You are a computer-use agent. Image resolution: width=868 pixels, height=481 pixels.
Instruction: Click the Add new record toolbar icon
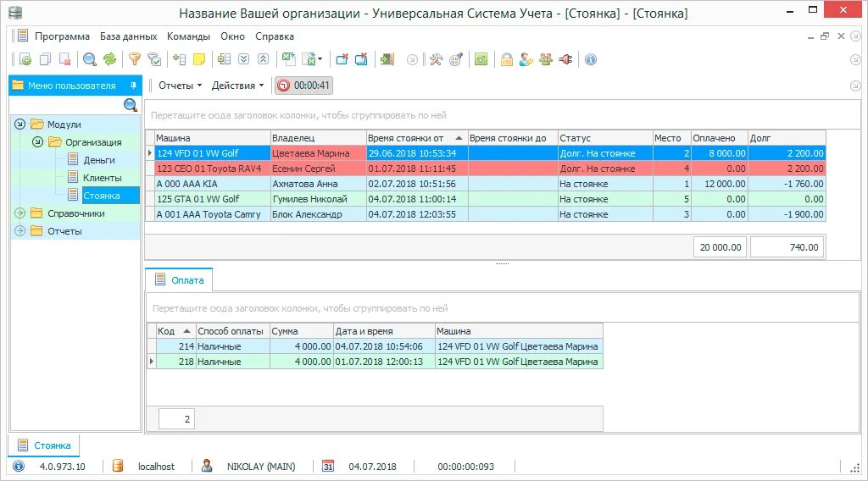(25, 59)
